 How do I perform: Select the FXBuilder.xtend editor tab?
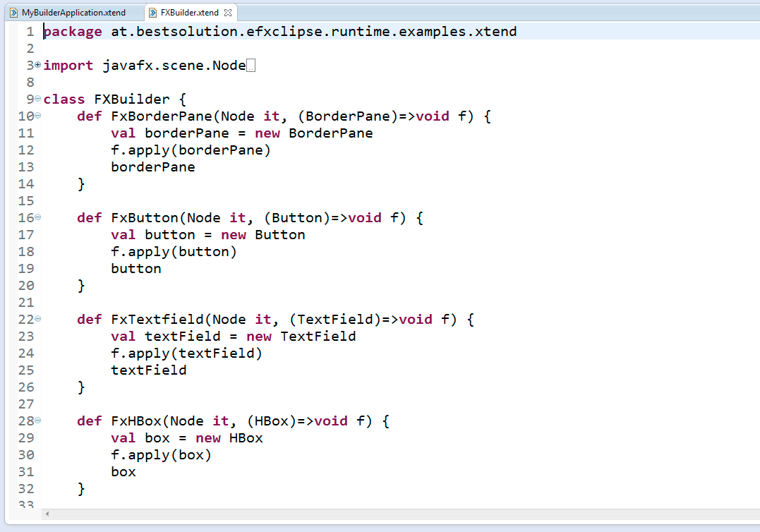point(189,13)
